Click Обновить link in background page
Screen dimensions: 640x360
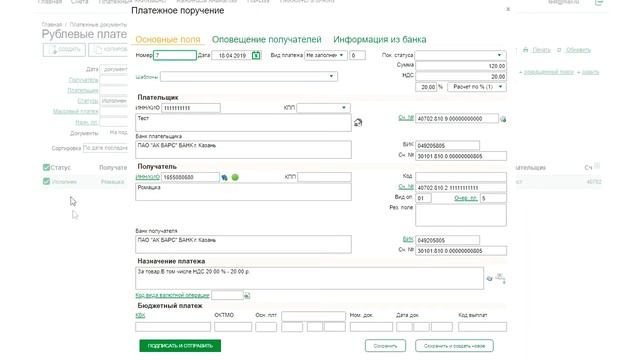[x=578, y=50]
